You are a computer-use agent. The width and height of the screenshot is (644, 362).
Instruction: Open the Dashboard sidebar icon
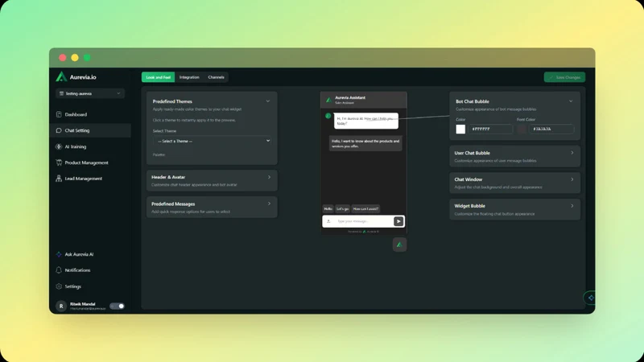[x=59, y=114]
